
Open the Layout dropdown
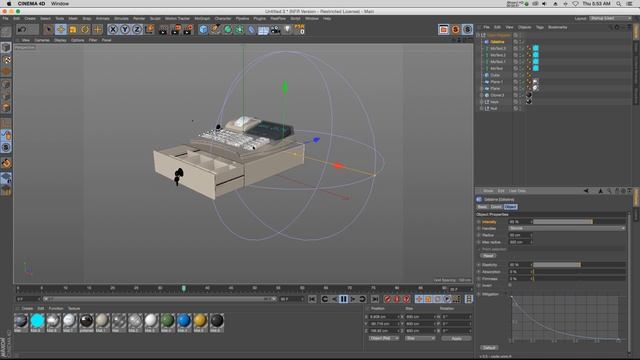tap(610, 18)
